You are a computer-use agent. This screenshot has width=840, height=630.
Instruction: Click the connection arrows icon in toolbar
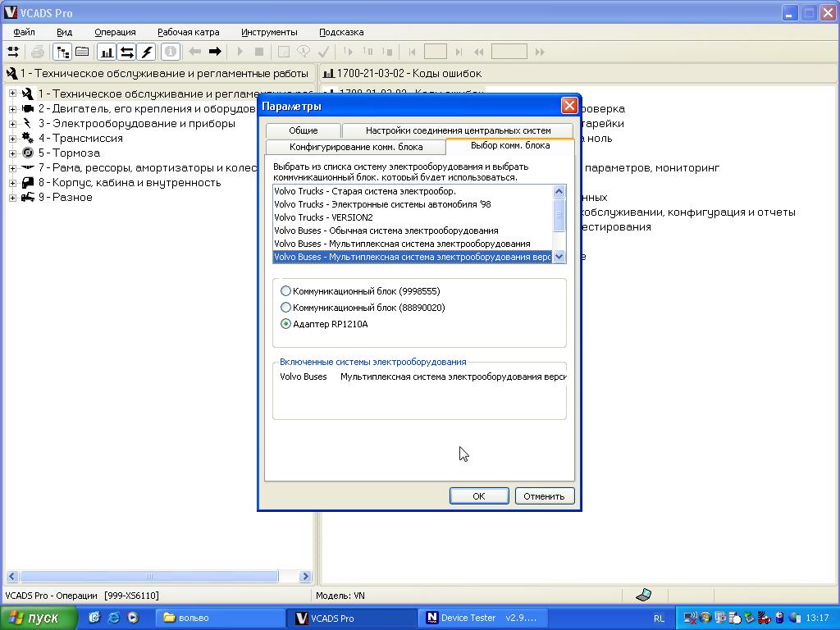point(13,52)
